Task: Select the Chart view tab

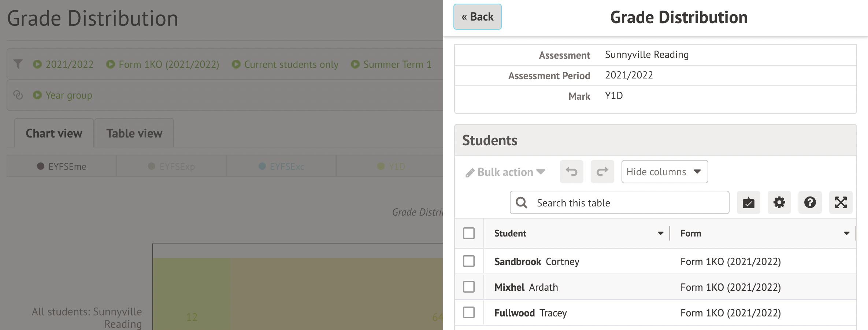Action: pos(54,133)
